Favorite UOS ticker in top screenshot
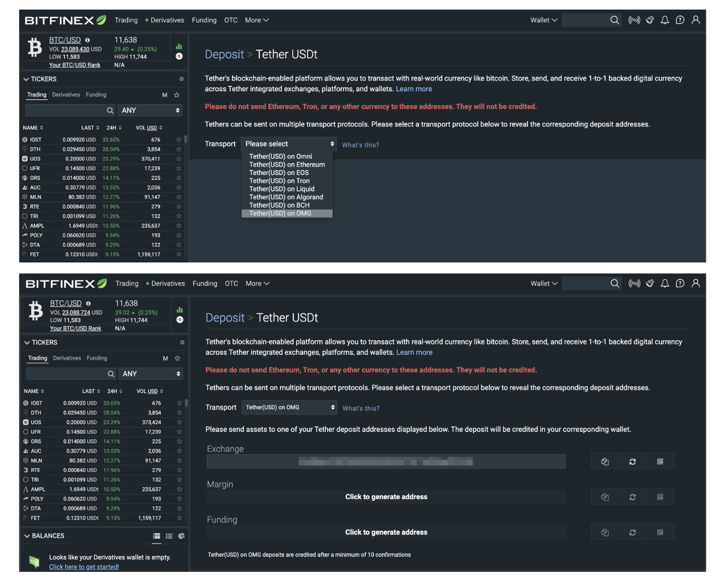 tap(179, 159)
